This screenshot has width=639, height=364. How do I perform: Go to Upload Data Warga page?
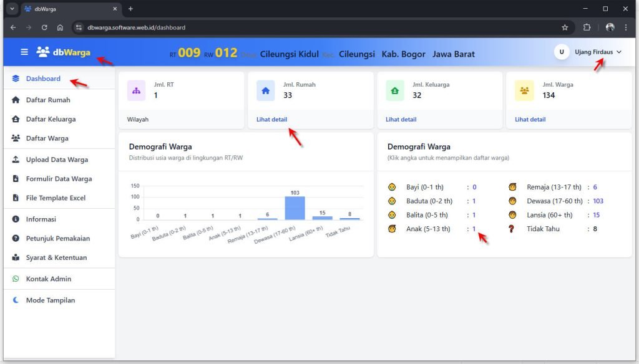click(56, 160)
